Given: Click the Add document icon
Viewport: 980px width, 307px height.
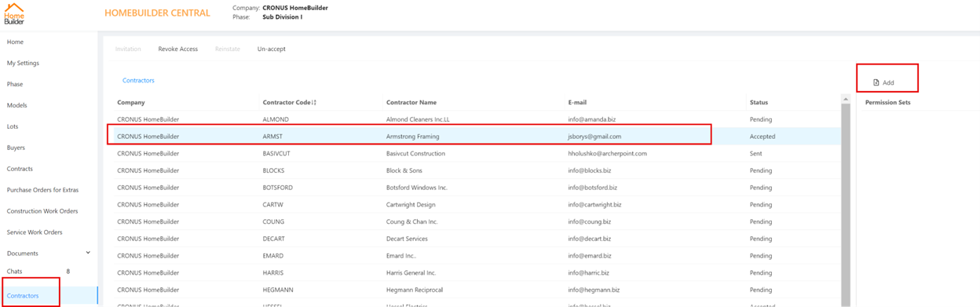Looking at the screenshot, I should pyautogui.click(x=876, y=82).
